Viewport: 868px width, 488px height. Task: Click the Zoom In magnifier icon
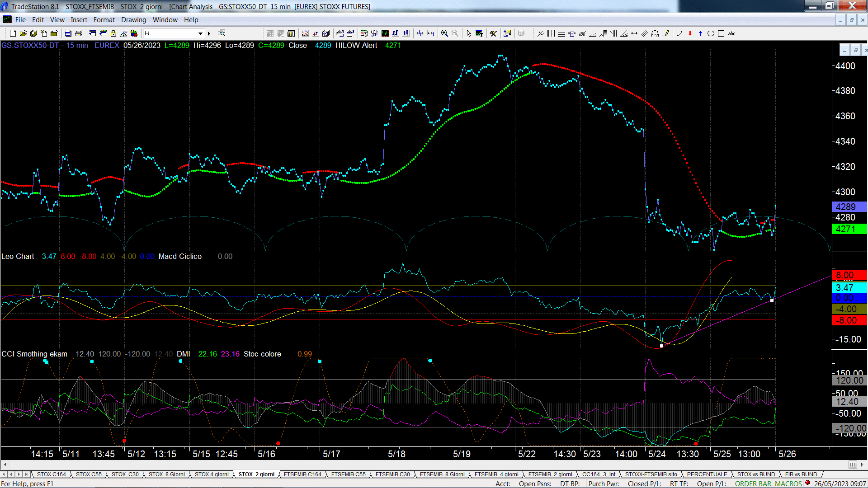coord(444,33)
